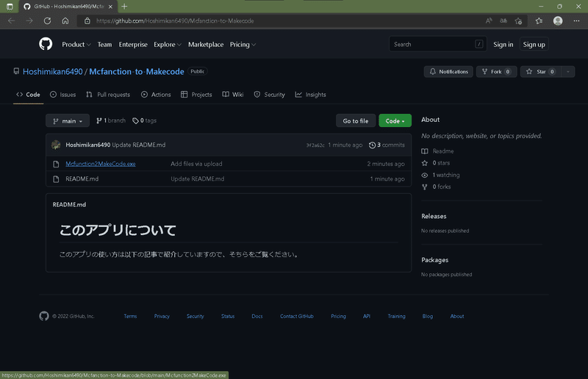This screenshot has height=379, width=588.
Task: View site information lock icon
Action: point(87,21)
